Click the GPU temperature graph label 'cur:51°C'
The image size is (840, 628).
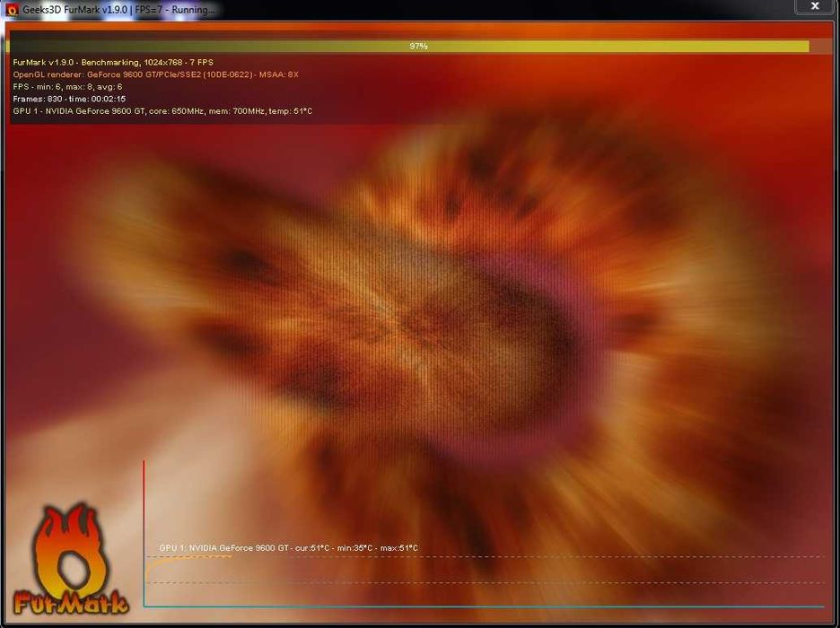(x=312, y=547)
